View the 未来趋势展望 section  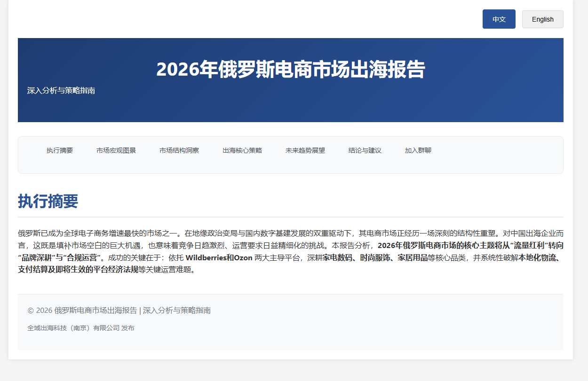pyautogui.click(x=305, y=150)
